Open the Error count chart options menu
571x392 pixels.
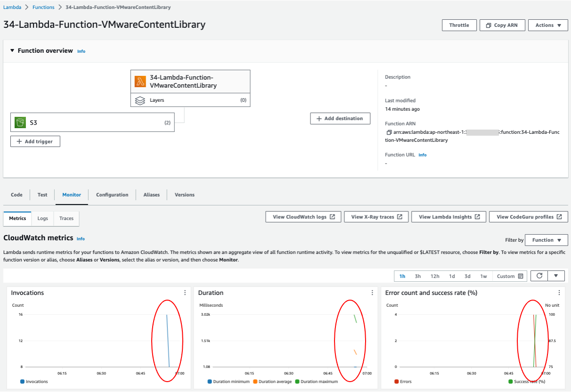(559, 293)
